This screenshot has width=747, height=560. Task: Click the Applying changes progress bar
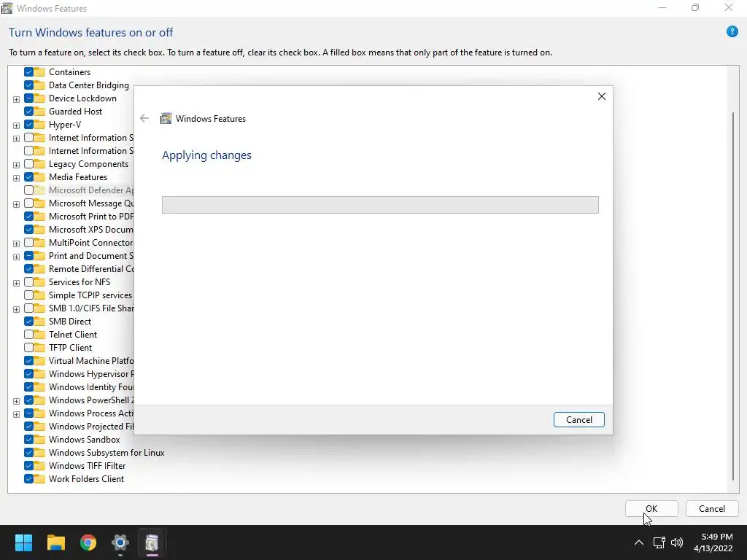(380, 205)
